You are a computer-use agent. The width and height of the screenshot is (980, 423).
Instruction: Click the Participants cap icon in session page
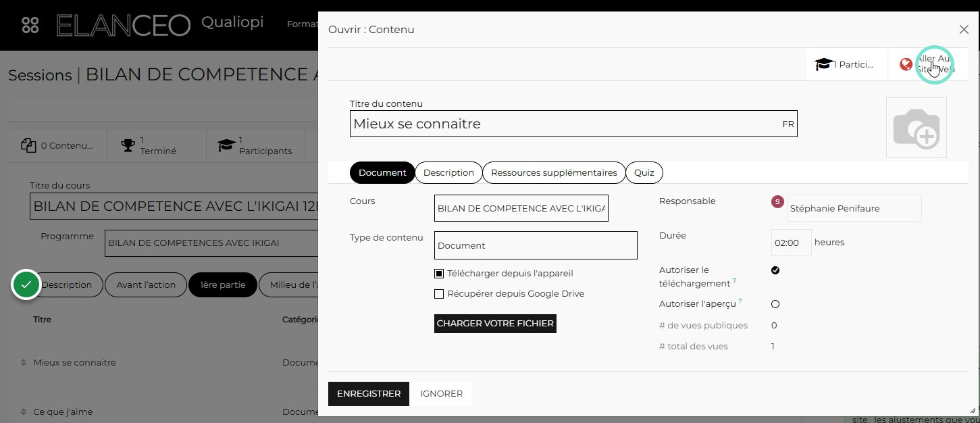point(226,145)
